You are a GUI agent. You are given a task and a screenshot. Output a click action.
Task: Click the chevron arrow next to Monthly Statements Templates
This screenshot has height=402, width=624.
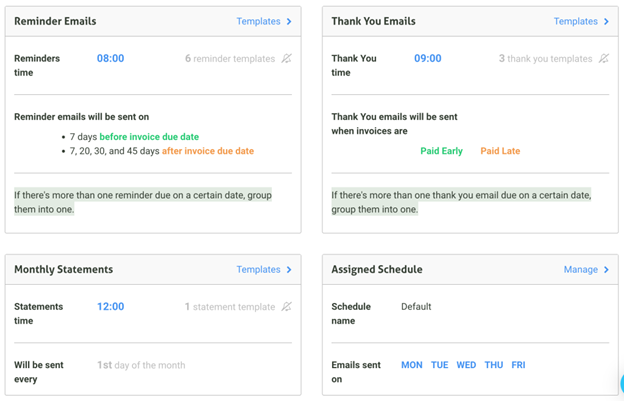point(289,270)
